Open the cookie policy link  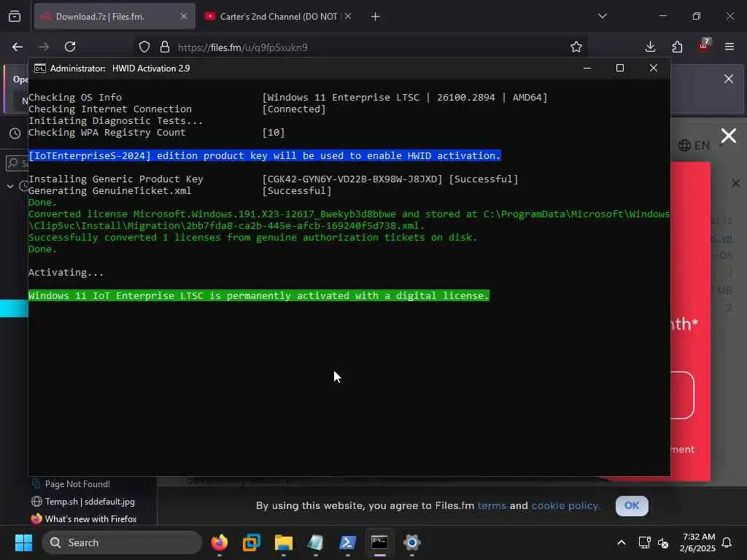(x=565, y=506)
